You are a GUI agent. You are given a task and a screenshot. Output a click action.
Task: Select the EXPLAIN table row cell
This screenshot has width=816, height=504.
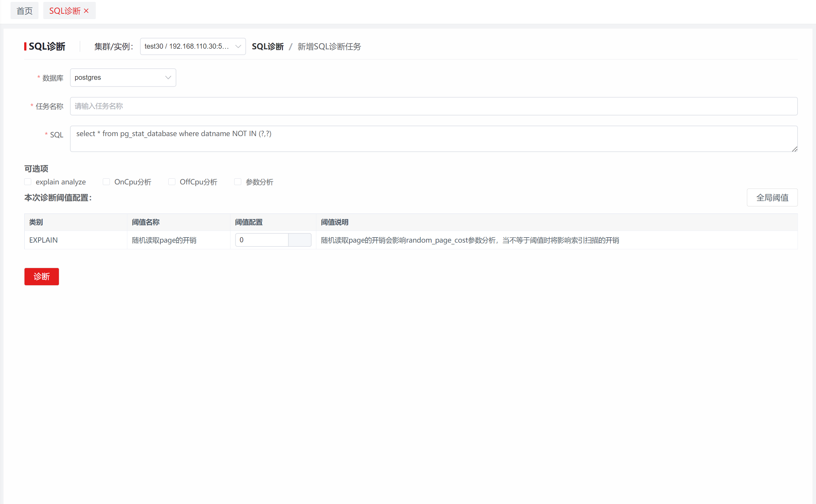pyautogui.click(x=43, y=240)
